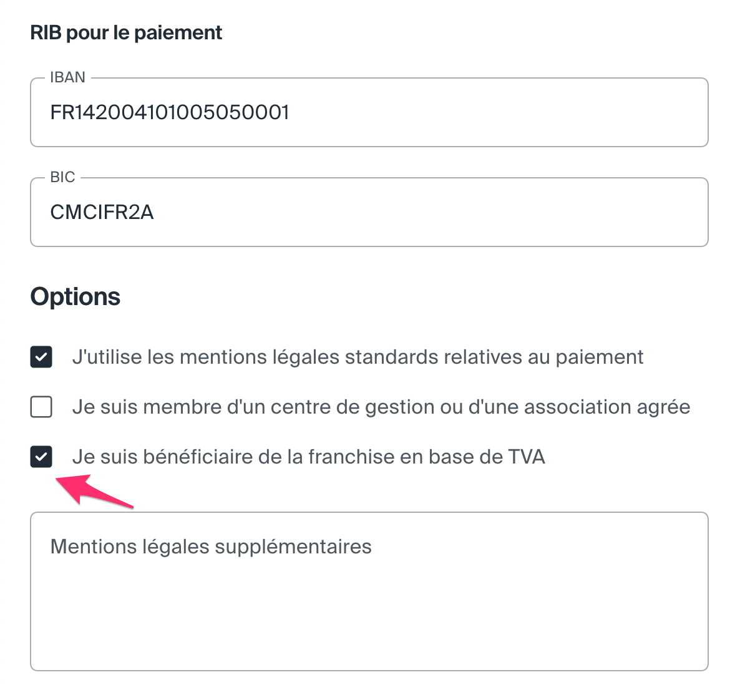This screenshot has height=700, width=735.
Task: Focus the IBAN input field
Action: click(x=499, y=113)
